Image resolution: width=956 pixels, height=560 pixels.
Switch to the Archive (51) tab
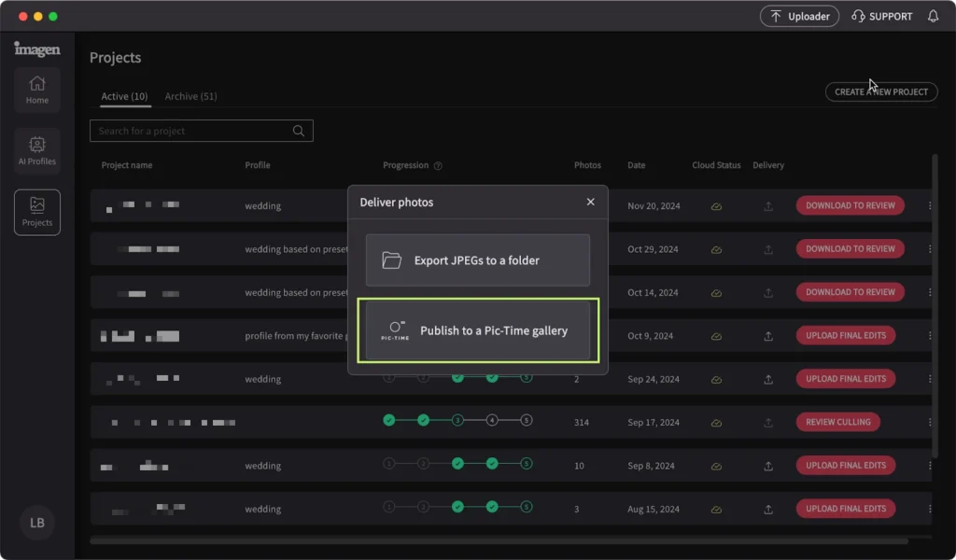(190, 96)
